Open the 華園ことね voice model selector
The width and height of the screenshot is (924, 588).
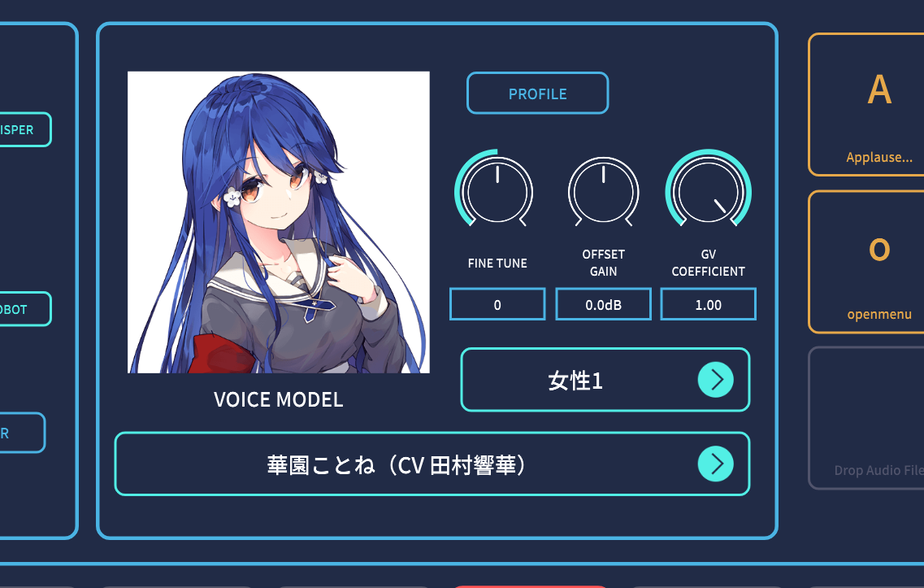point(432,464)
